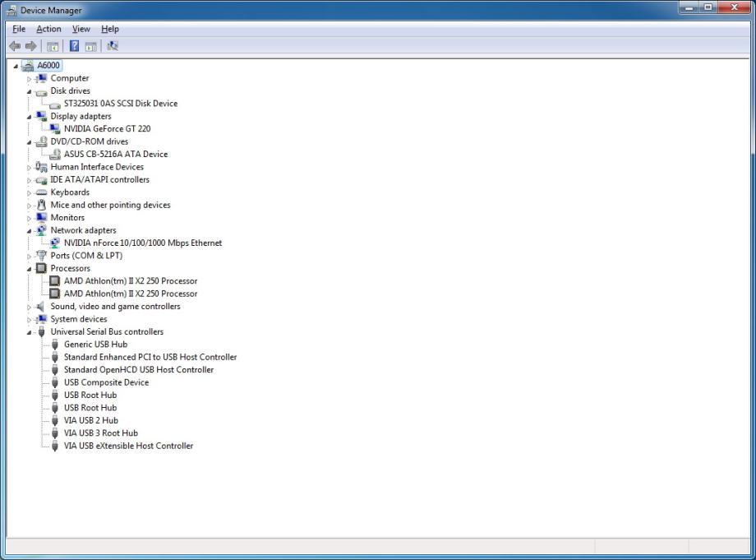The image size is (756, 560).
Task: Expand the Computer category
Action: [29, 79]
